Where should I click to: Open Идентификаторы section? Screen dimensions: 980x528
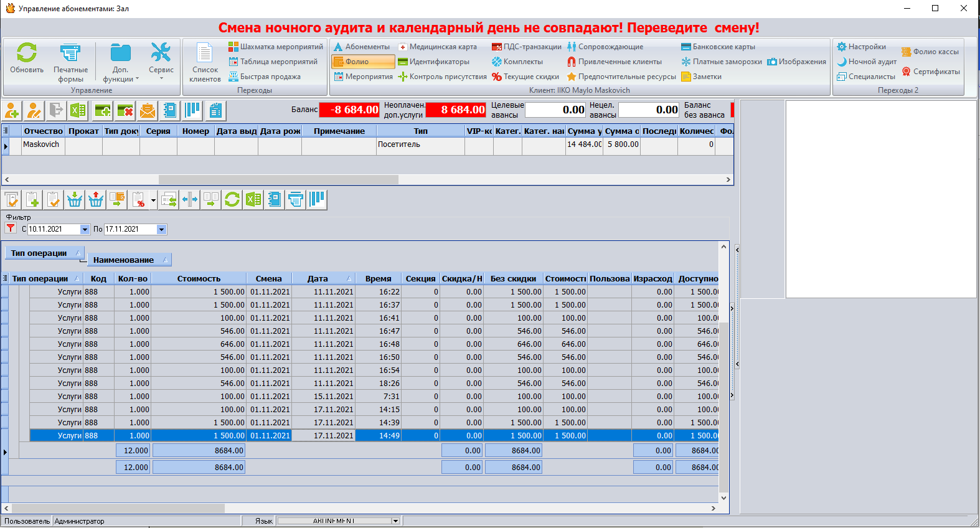click(434, 62)
